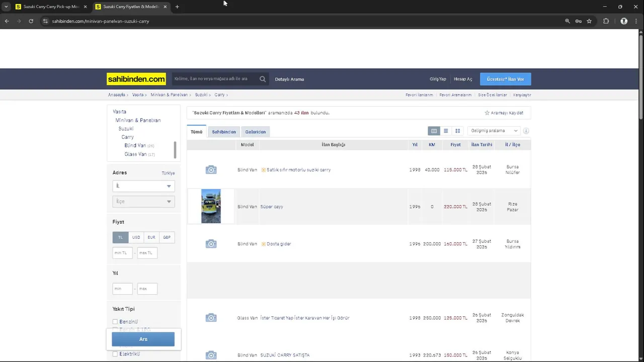Switch to grid gallery view icon
Viewport: 644px width, 362px height.
[x=457, y=131]
